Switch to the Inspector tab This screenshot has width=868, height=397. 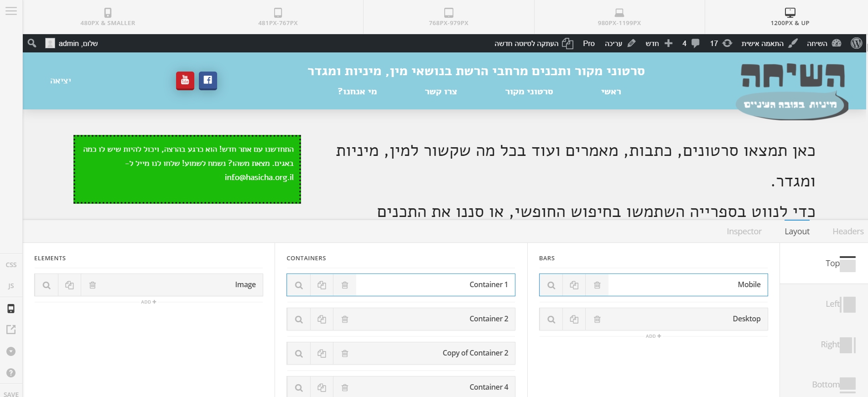(x=744, y=232)
